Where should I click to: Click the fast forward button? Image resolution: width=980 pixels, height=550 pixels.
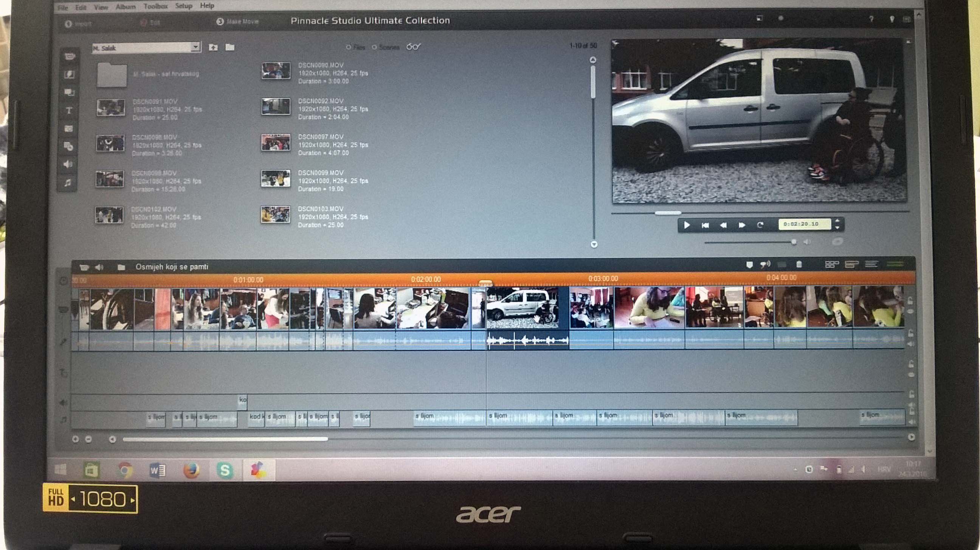[x=742, y=226]
